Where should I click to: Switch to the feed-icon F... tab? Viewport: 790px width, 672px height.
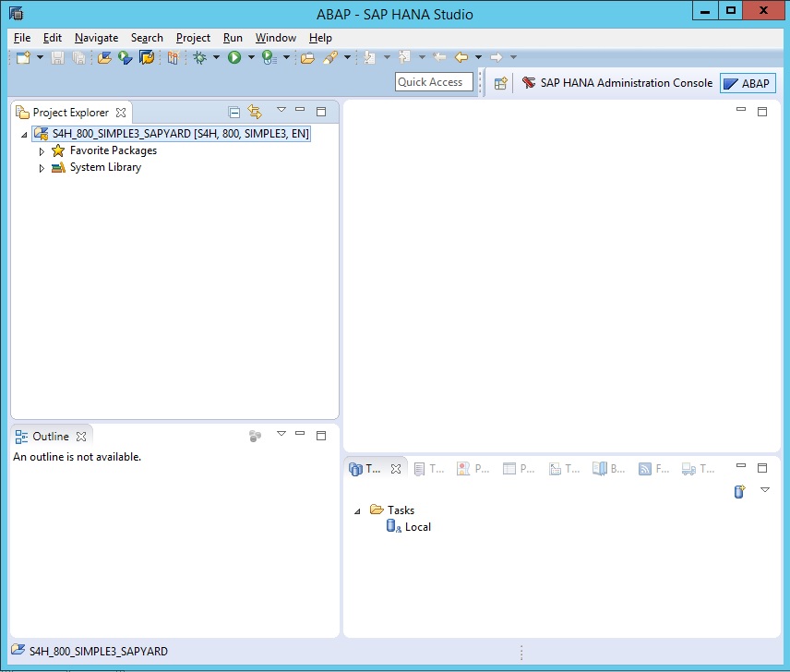coord(654,469)
